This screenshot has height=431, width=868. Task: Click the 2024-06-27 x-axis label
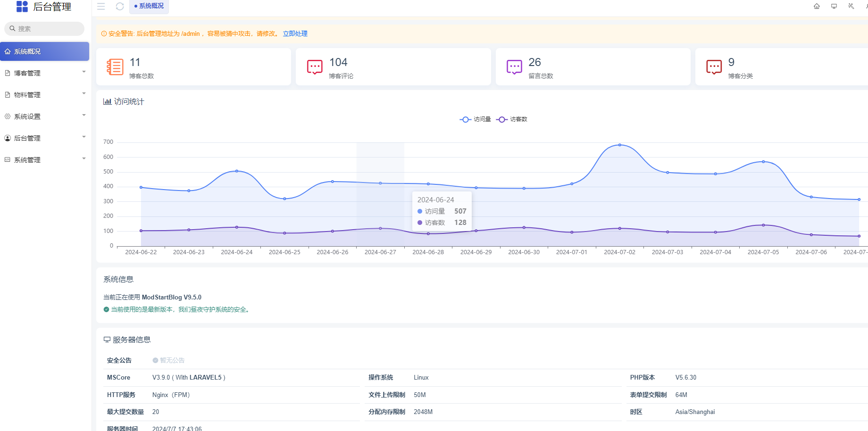[380, 252]
